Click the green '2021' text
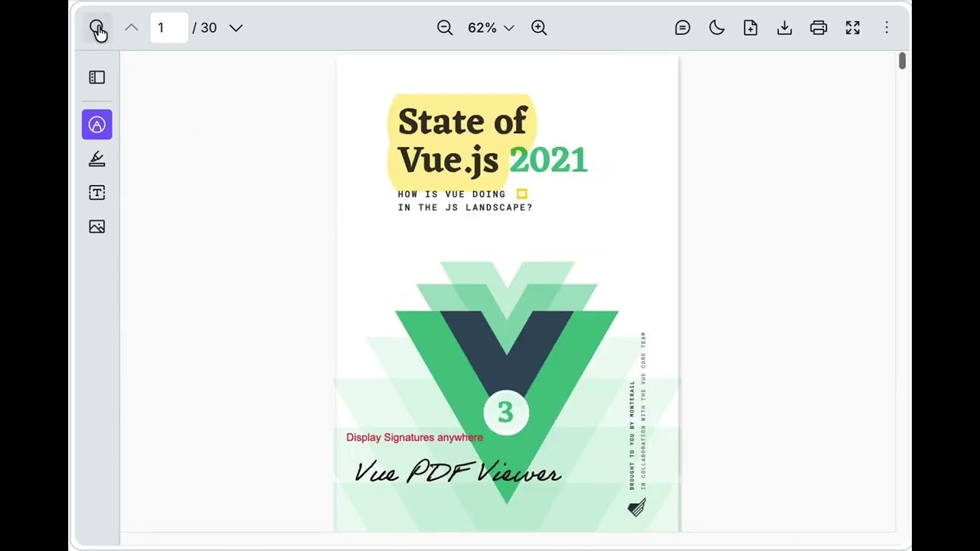The image size is (980, 551). point(548,160)
